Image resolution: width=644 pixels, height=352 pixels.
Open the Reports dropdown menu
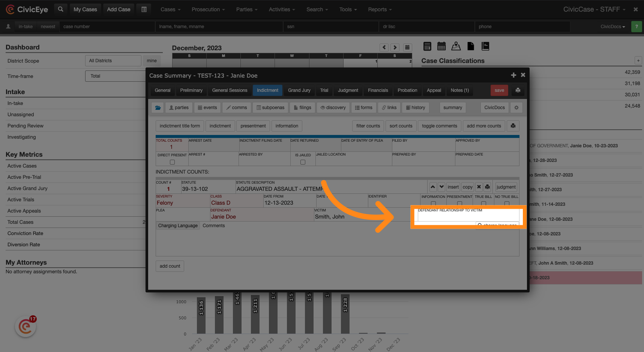[x=380, y=9]
